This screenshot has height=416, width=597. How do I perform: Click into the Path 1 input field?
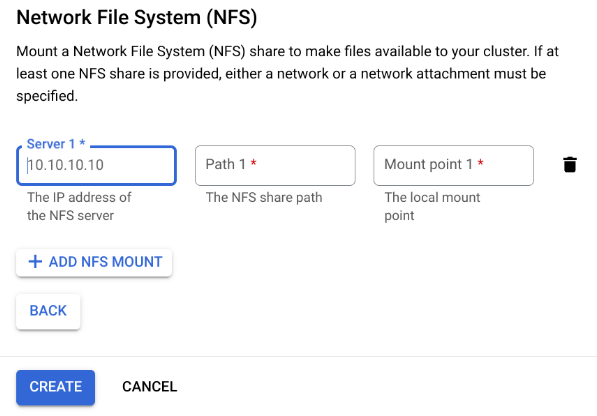tap(275, 166)
